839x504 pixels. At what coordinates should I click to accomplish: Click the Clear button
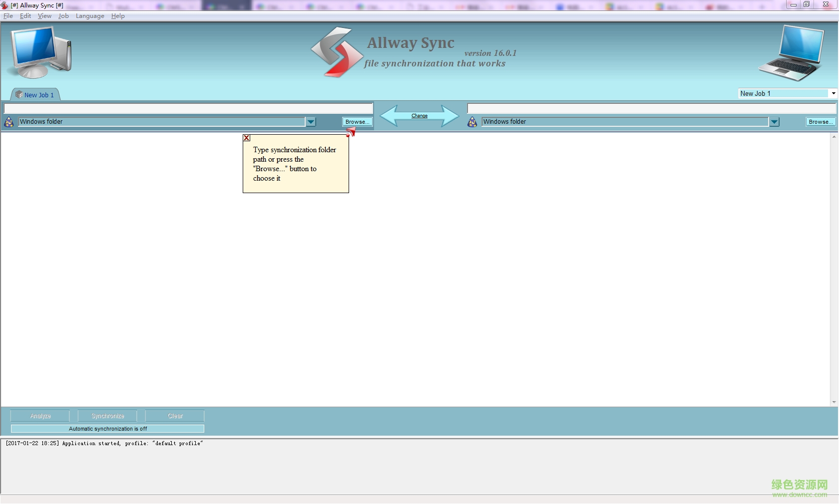pyautogui.click(x=174, y=416)
